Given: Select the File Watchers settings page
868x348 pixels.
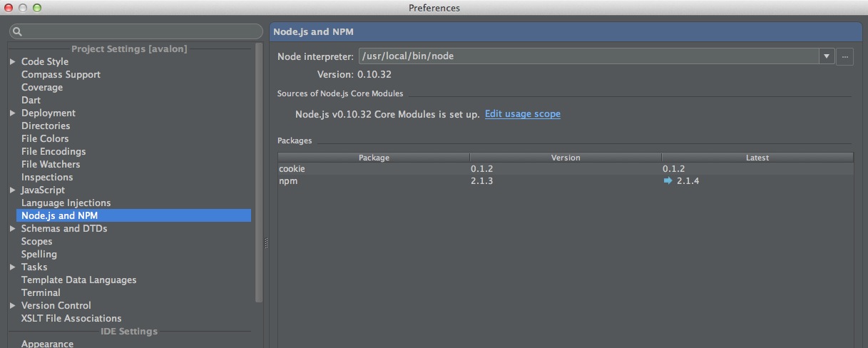Looking at the screenshot, I should click(51, 165).
